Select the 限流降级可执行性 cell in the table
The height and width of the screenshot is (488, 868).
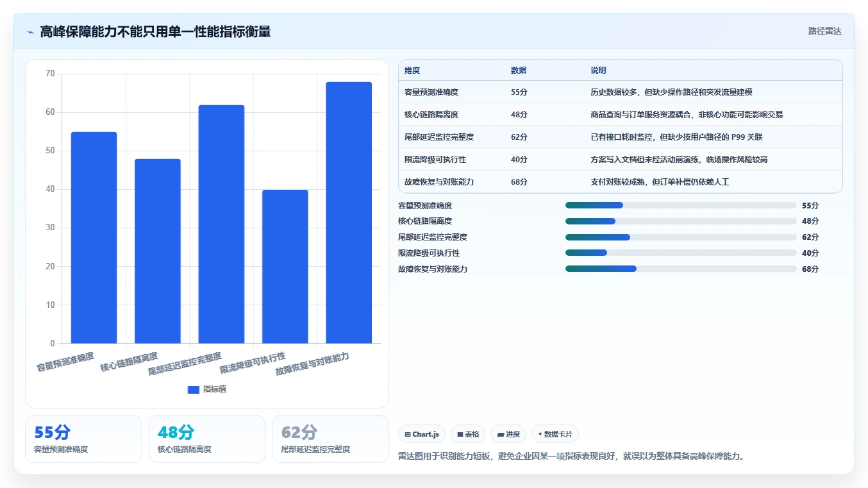coord(435,160)
